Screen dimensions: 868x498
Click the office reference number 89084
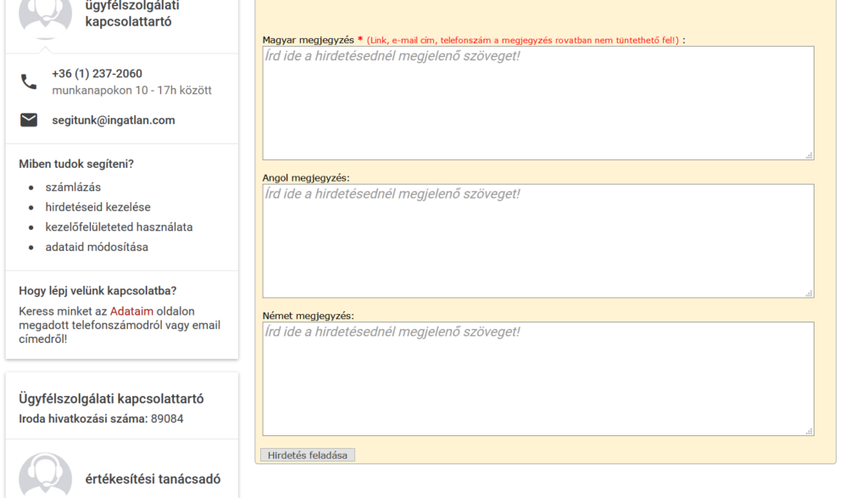click(x=167, y=418)
